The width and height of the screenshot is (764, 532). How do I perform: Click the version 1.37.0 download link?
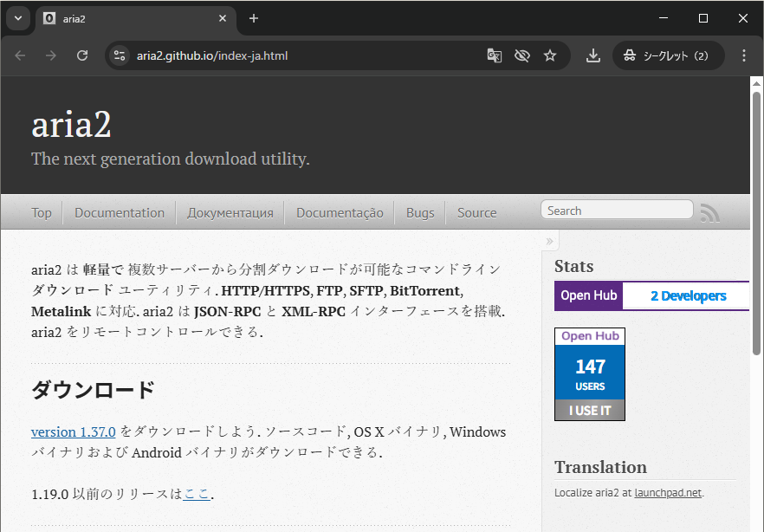(73, 432)
